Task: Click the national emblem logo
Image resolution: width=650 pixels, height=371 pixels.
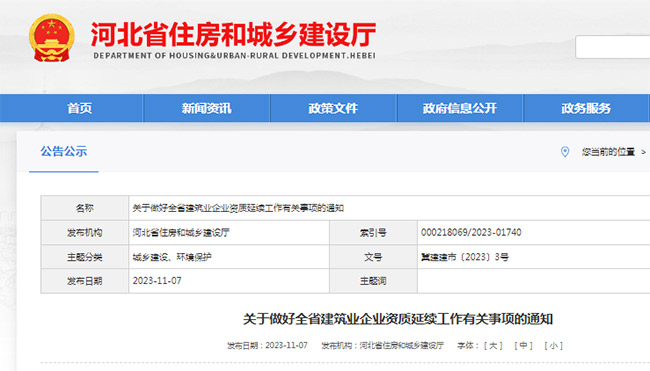Action: click(x=51, y=38)
